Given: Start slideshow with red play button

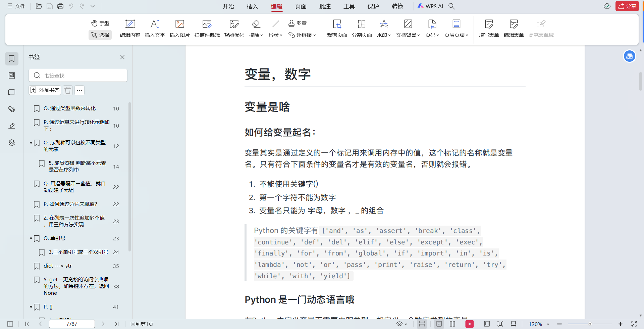Looking at the screenshot, I should [470, 324].
